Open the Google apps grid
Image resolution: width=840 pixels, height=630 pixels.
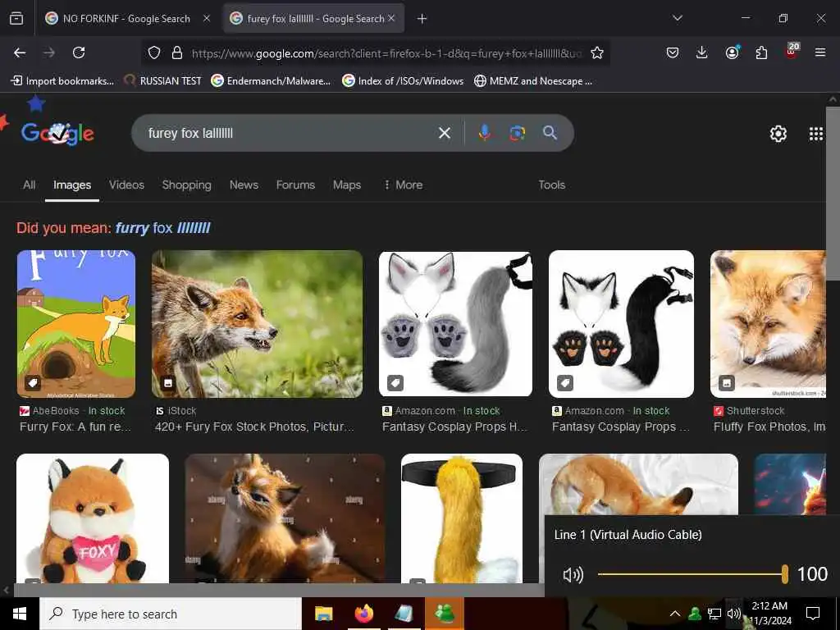click(x=816, y=134)
